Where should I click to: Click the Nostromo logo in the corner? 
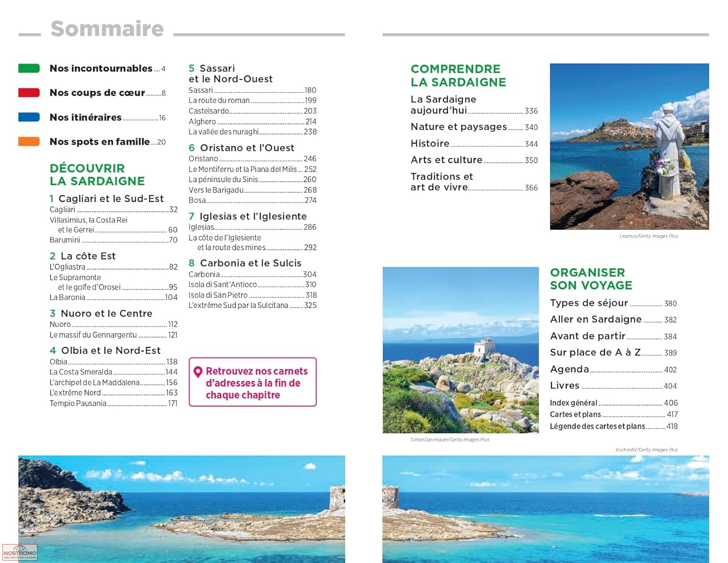click(x=20, y=553)
